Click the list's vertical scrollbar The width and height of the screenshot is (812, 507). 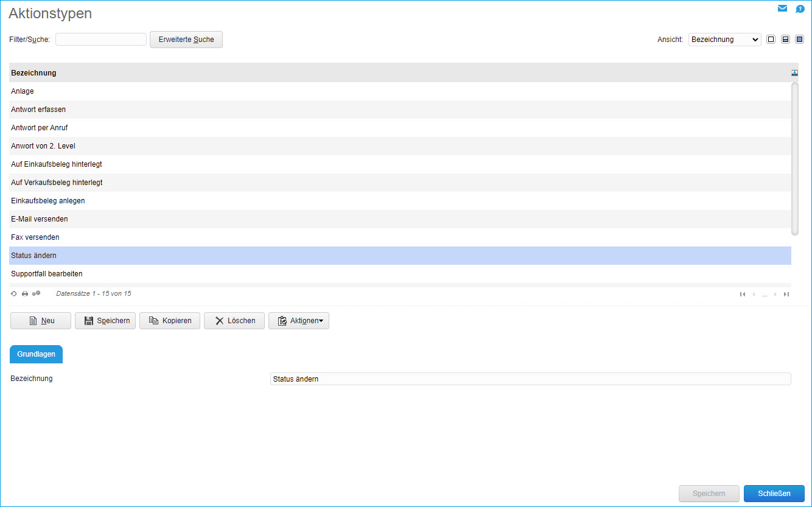[794, 158]
